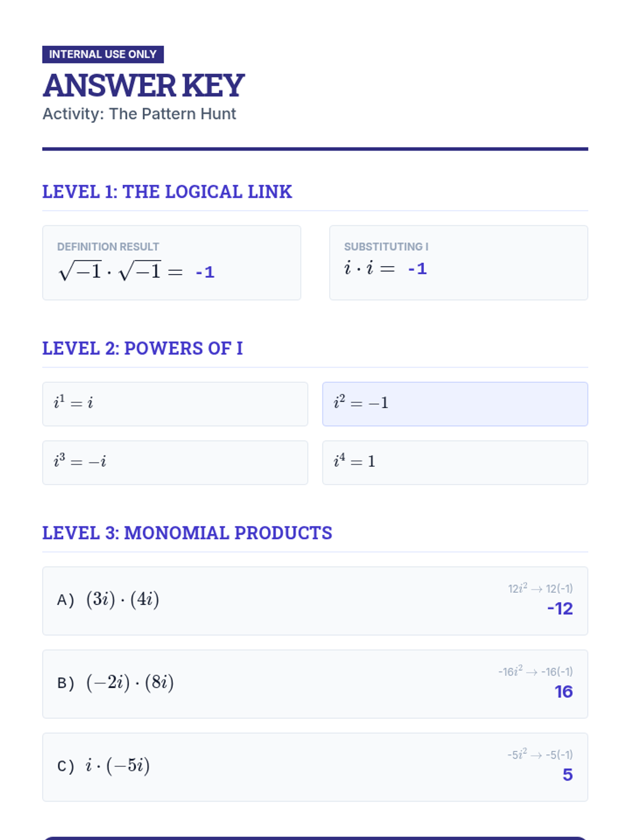Click the Activity: The Pattern Hunt subtitle

coord(139,114)
